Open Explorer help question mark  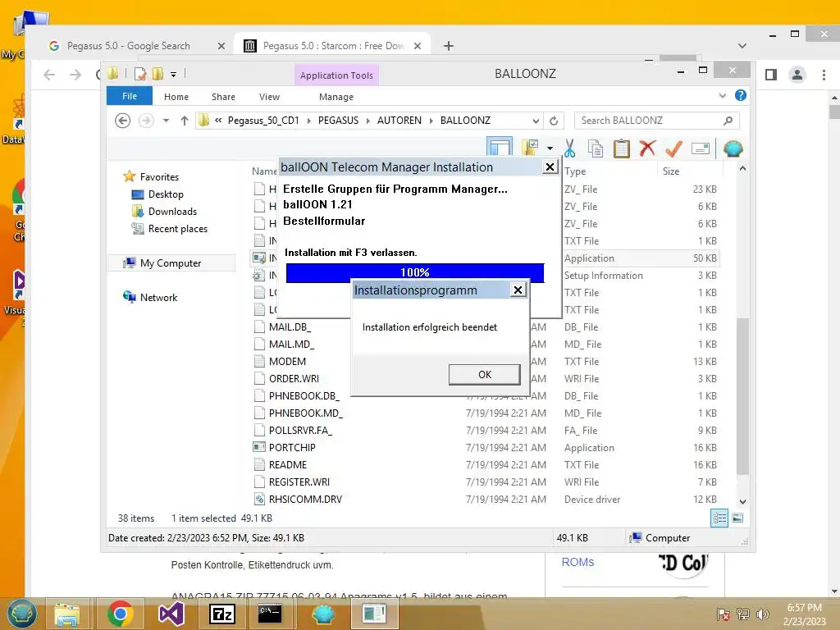tap(741, 95)
